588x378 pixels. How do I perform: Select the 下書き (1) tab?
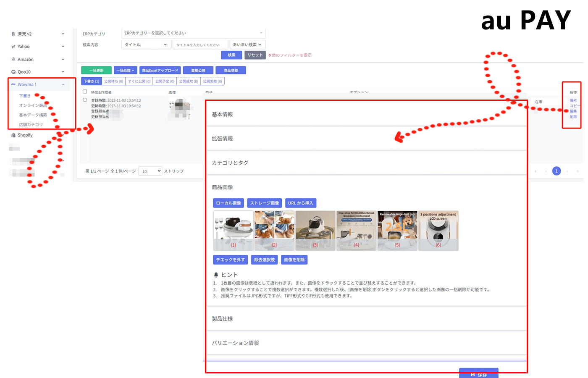[92, 81]
